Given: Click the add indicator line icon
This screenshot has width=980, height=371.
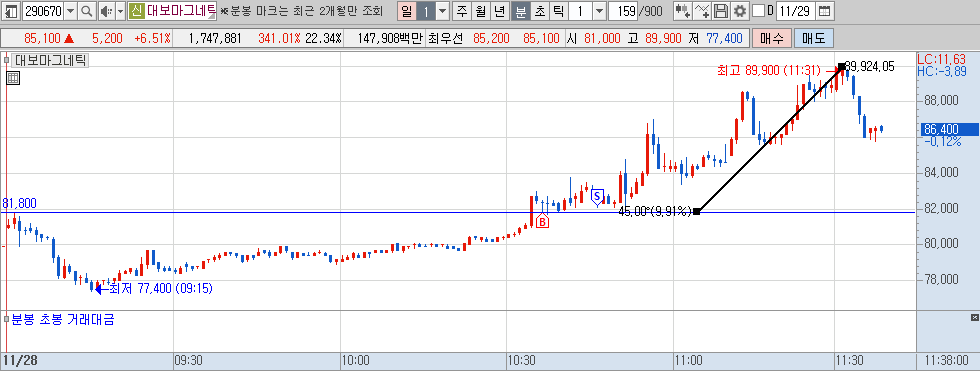Looking at the screenshot, I should [702, 11].
